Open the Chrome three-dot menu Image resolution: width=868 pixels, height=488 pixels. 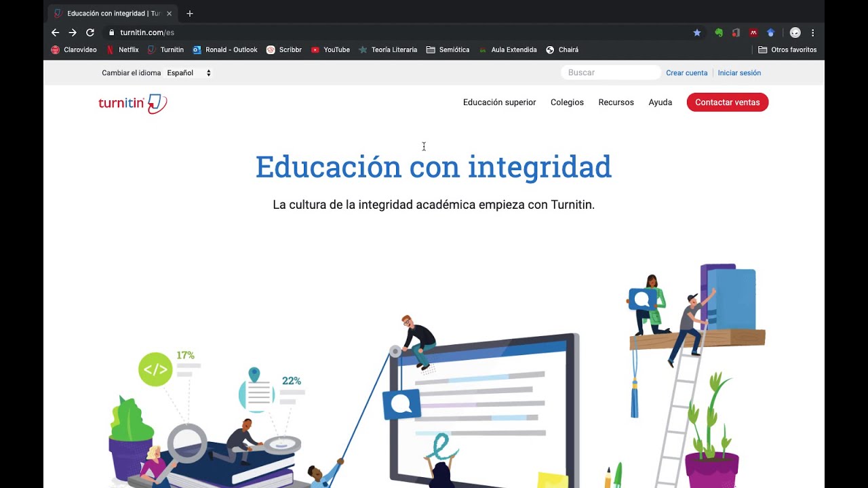click(812, 33)
